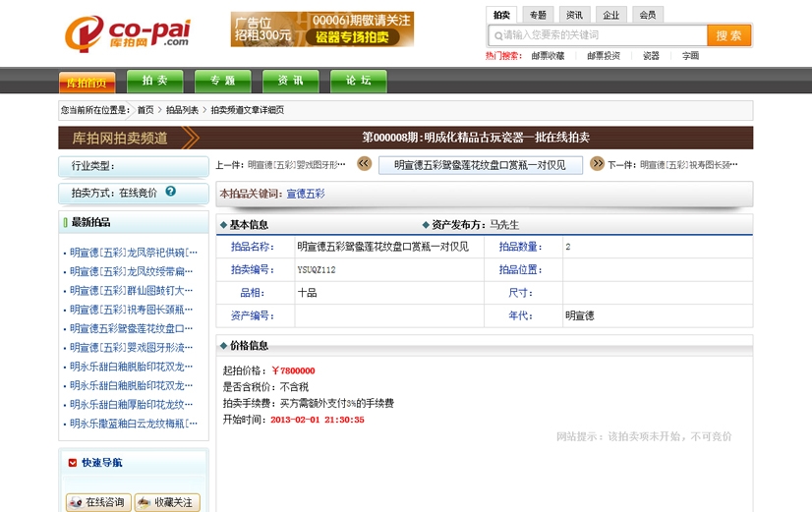812x512 pixels.
Task: Go to previous item with left arrow icon
Action: tap(364, 164)
